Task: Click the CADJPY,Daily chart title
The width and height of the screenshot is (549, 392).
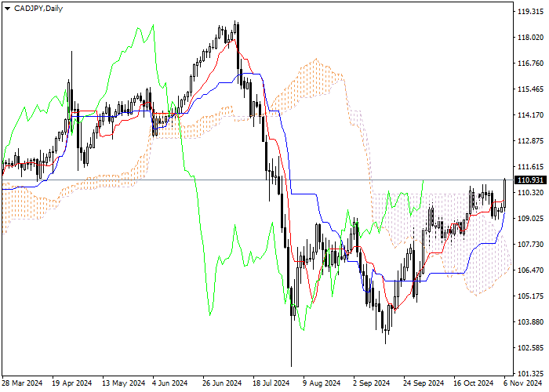Action: coord(38,9)
